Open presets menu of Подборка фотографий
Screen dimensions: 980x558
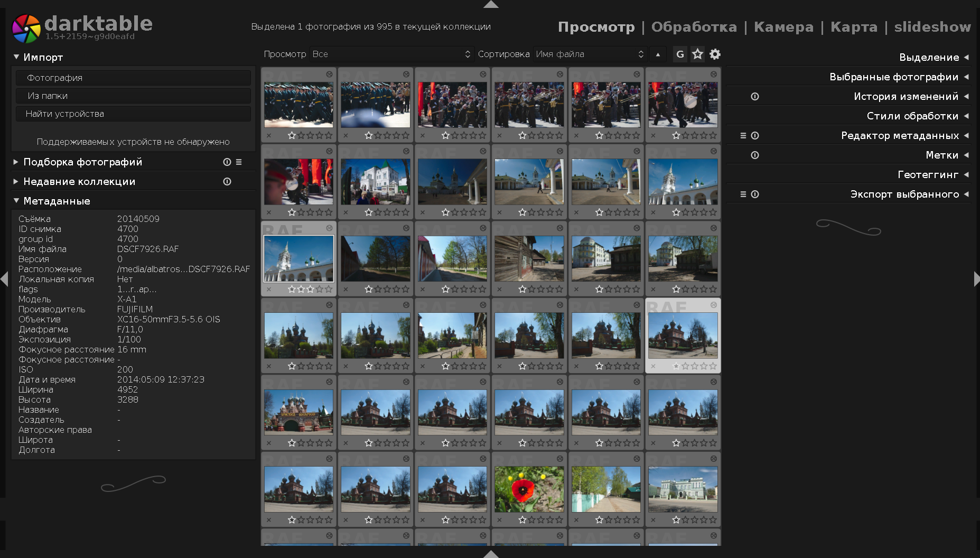pyautogui.click(x=239, y=162)
